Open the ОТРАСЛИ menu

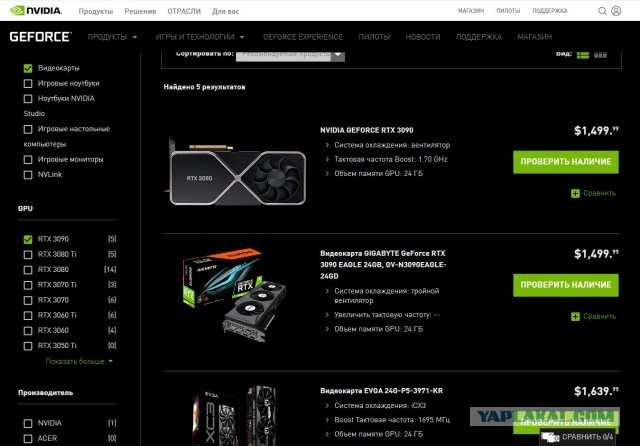[184, 11]
